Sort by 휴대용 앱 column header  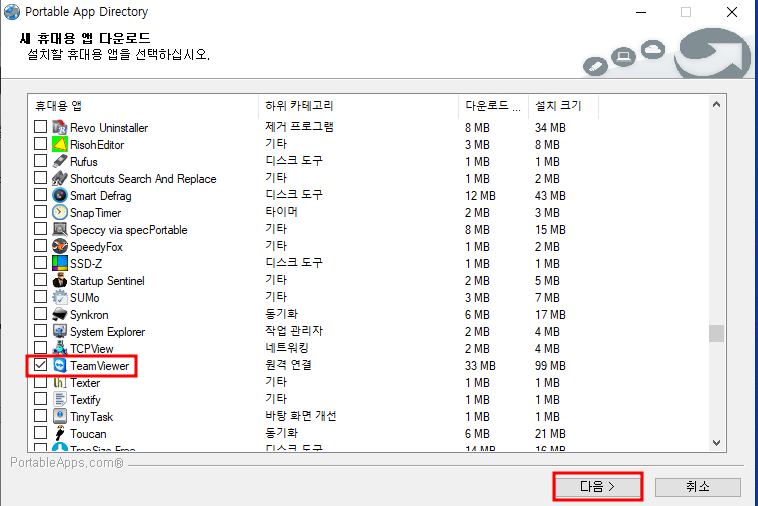click(x=143, y=106)
